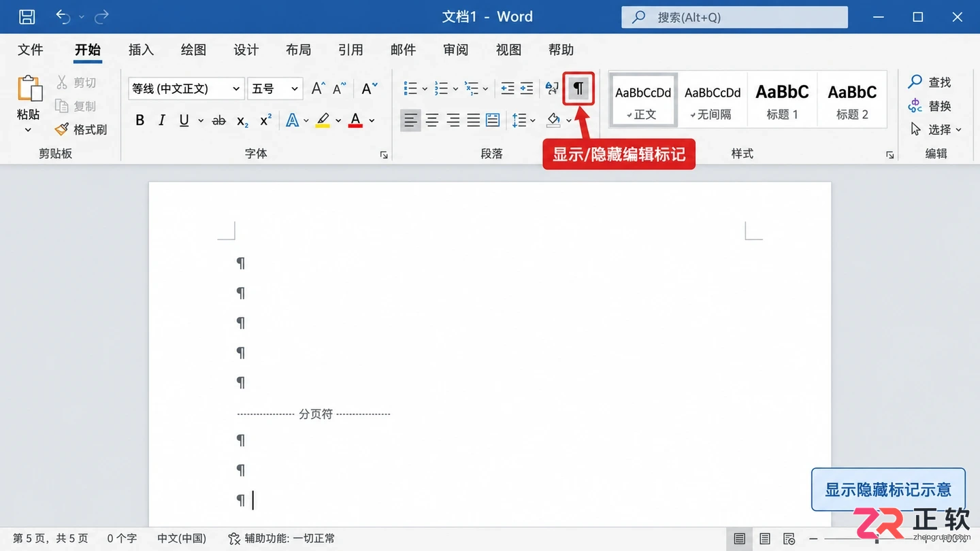Center align the paragraph
The width and height of the screenshot is (980, 551).
click(x=432, y=121)
